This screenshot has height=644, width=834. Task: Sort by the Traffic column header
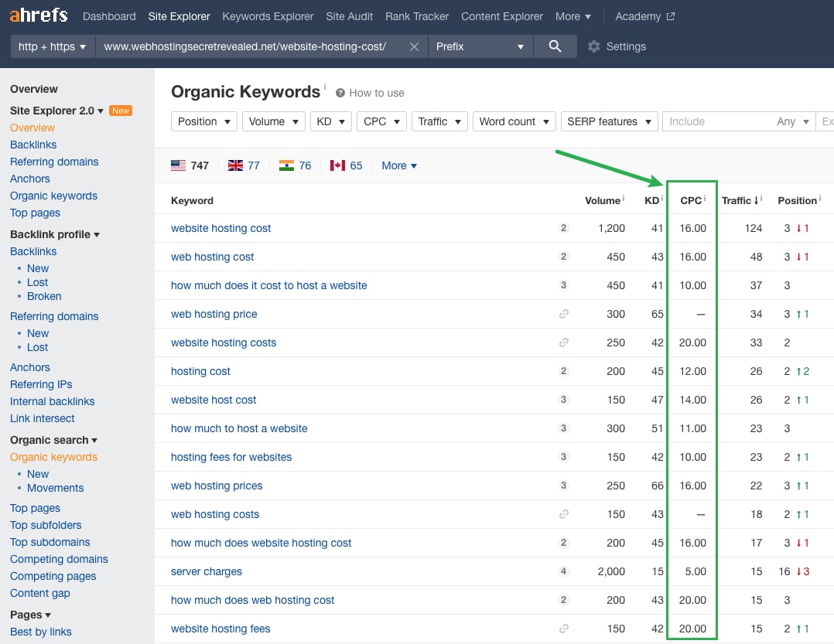741,200
